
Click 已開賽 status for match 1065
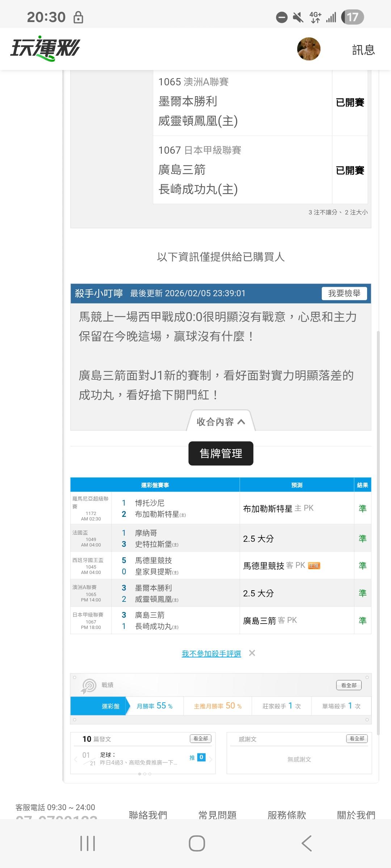tap(350, 102)
